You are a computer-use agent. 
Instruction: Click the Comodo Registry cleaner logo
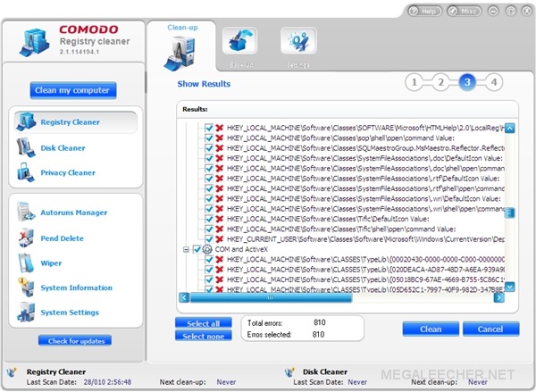click(34, 42)
